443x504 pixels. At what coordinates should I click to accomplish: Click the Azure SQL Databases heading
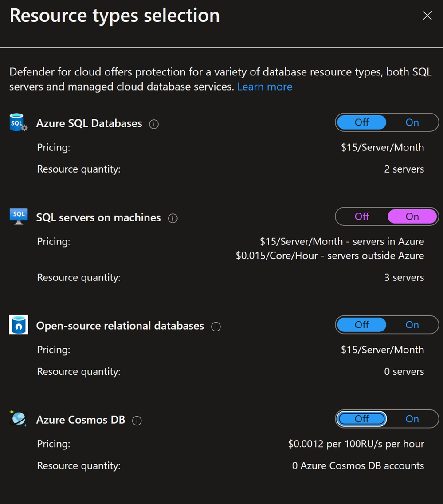coord(89,123)
